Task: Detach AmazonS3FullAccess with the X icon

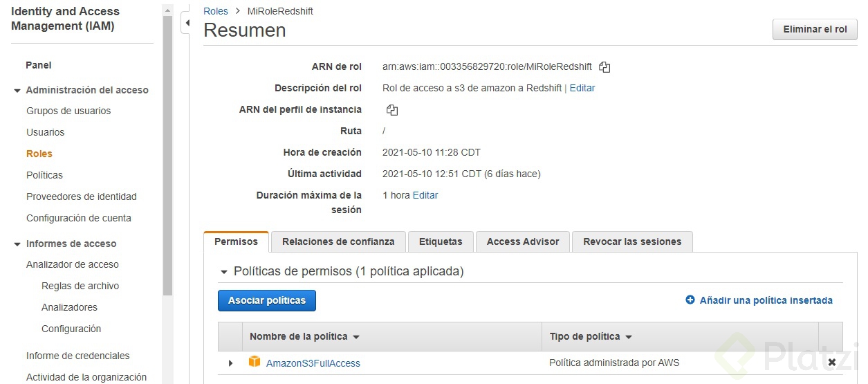Action: tap(831, 362)
